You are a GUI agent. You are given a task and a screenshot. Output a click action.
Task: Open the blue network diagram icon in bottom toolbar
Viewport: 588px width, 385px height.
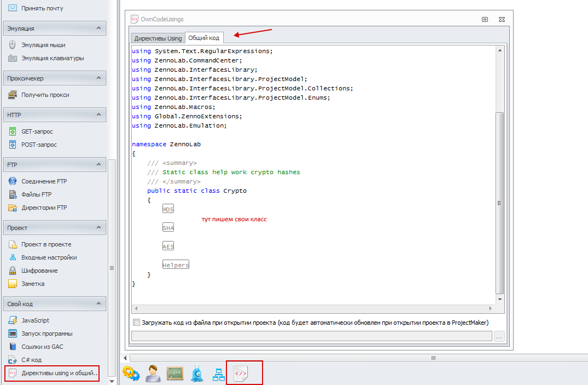point(219,375)
